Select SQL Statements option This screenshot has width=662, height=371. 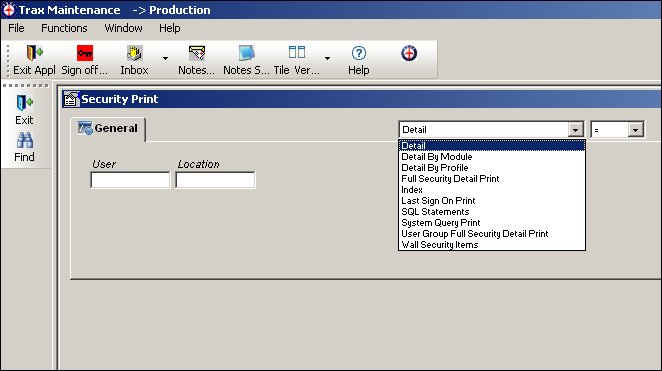pyautogui.click(x=492, y=211)
